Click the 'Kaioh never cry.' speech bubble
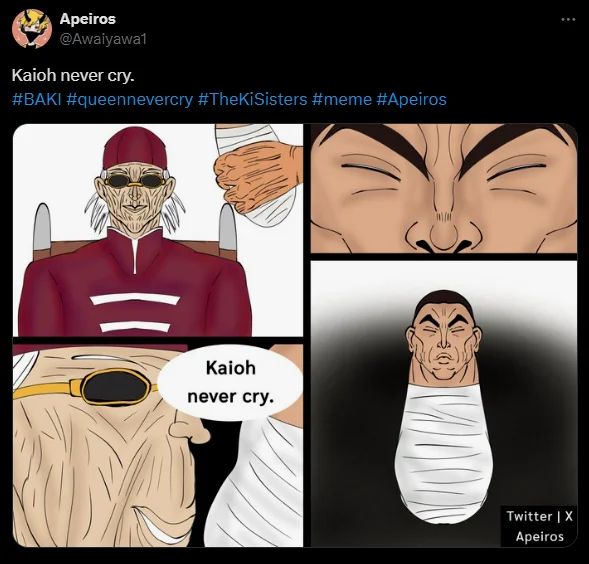The height and width of the screenshot is (564, 589). [230, 382]
